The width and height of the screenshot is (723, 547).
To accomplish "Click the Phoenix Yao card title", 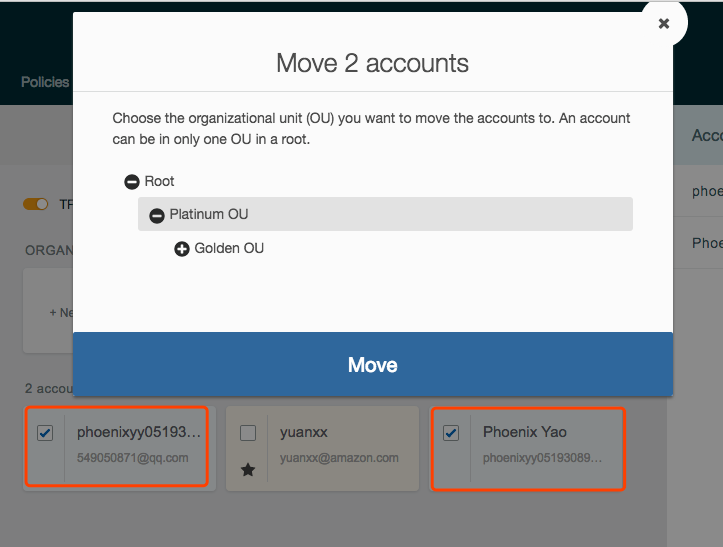I will (x=525, y=432).
